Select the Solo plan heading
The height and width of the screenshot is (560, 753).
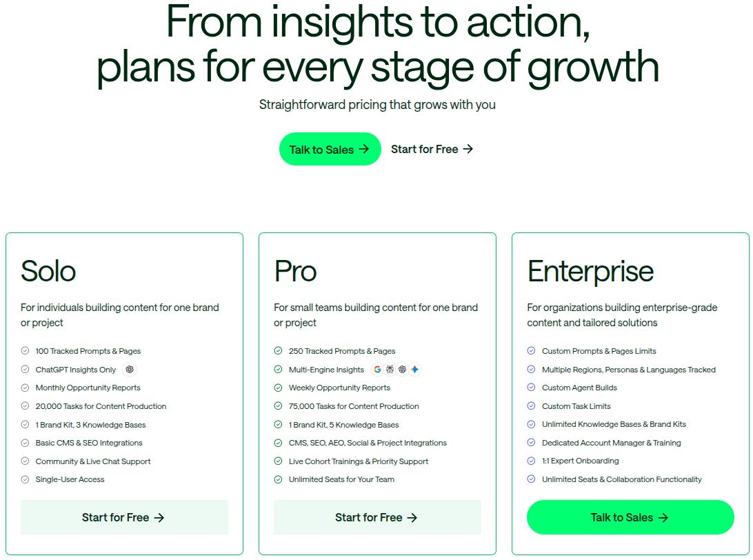point(48,271)
